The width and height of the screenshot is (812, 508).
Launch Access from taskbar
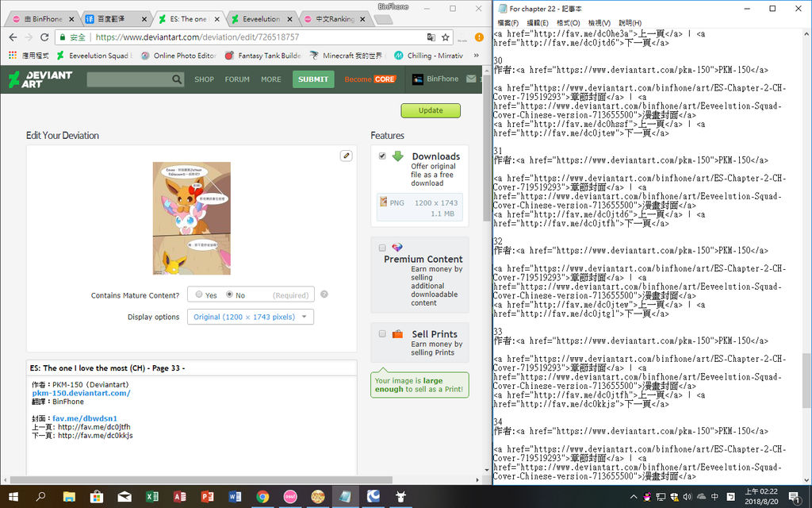[x=180, y=497]
